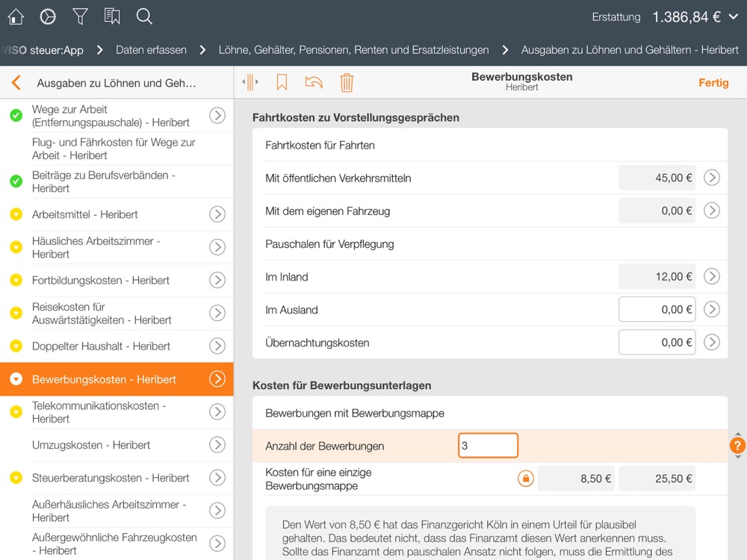
Task: Click the Übernachtungskosten amount field
Action: pyautogui.click(x=657, y=343)
